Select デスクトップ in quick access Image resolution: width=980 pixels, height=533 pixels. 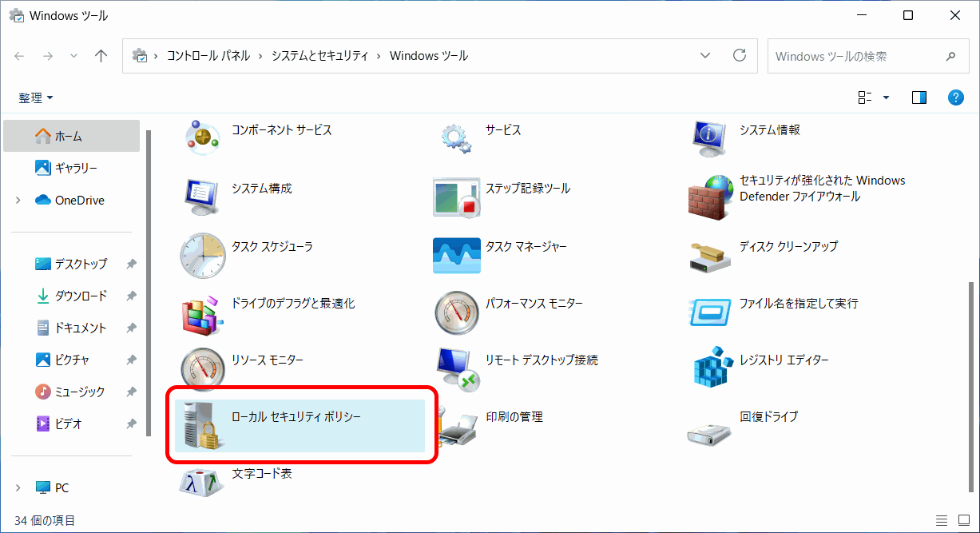click(x=72, y=264)
